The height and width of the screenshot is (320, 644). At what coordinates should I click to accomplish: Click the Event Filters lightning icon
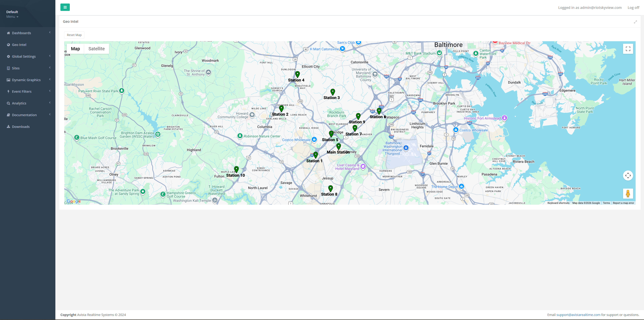coord(8,91)
